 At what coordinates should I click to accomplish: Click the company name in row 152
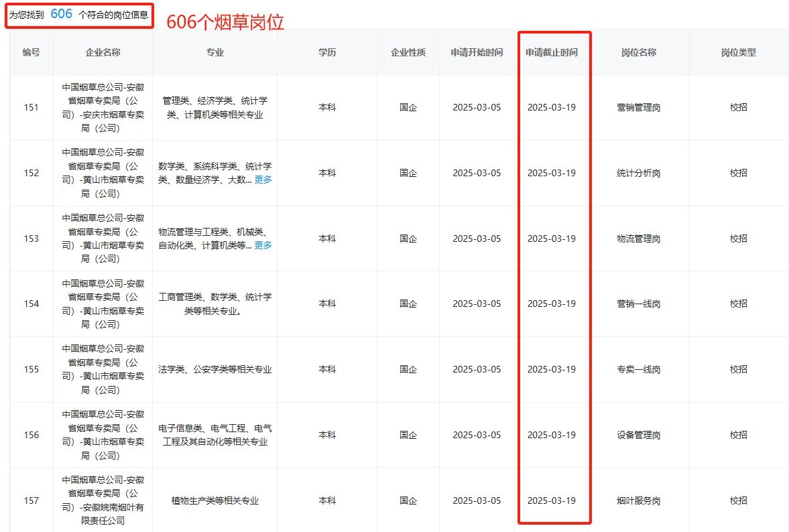pyautogui.click(x=103, y=173)
